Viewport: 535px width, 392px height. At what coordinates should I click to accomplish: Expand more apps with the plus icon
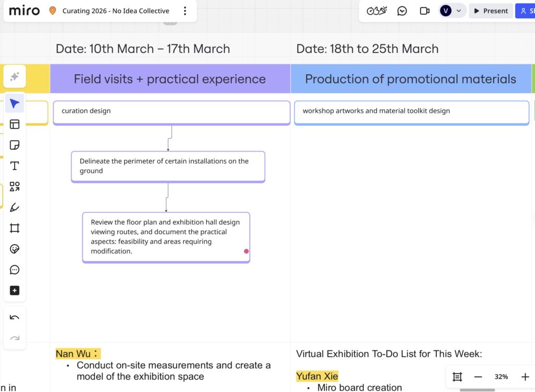(15, 291)
